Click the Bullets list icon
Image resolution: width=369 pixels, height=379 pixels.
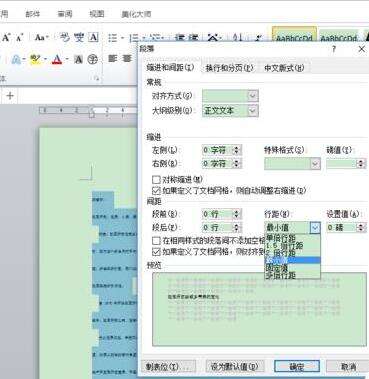point(113,38)
